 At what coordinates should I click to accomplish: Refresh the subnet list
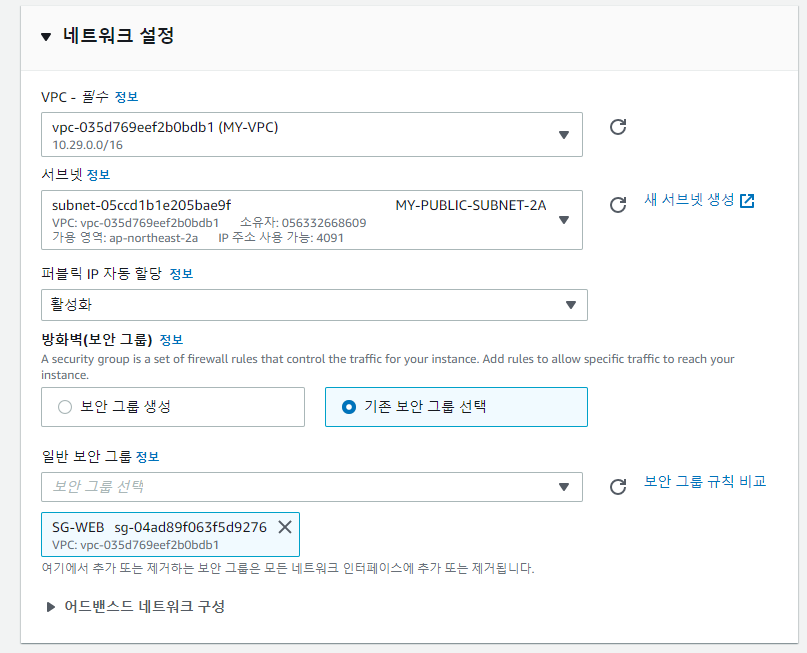(x=618, y=204)
